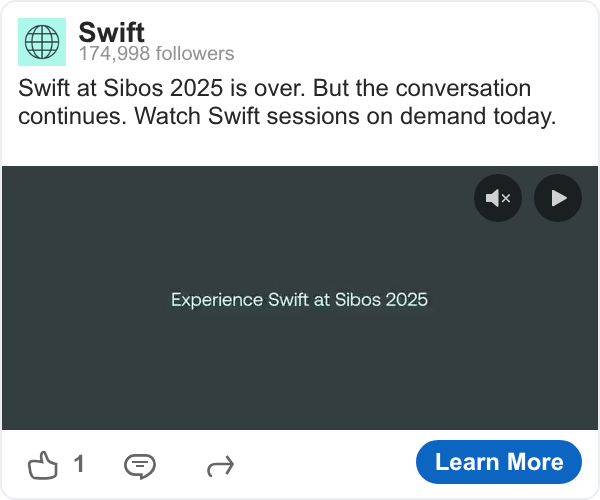Viewport: 600px width, 500px height.
Task: Open comments via speech bubble icon
Action: pyautogui.click(x=140, y=465)
